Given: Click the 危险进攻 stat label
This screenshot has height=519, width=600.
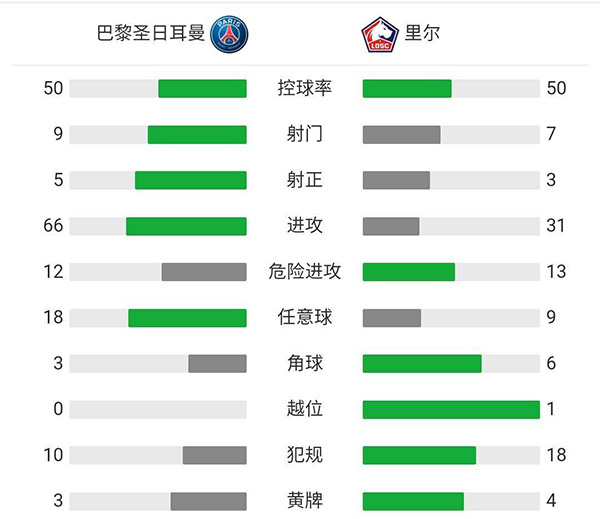Looking at the screenshot, I should click(x=304, y=272).
